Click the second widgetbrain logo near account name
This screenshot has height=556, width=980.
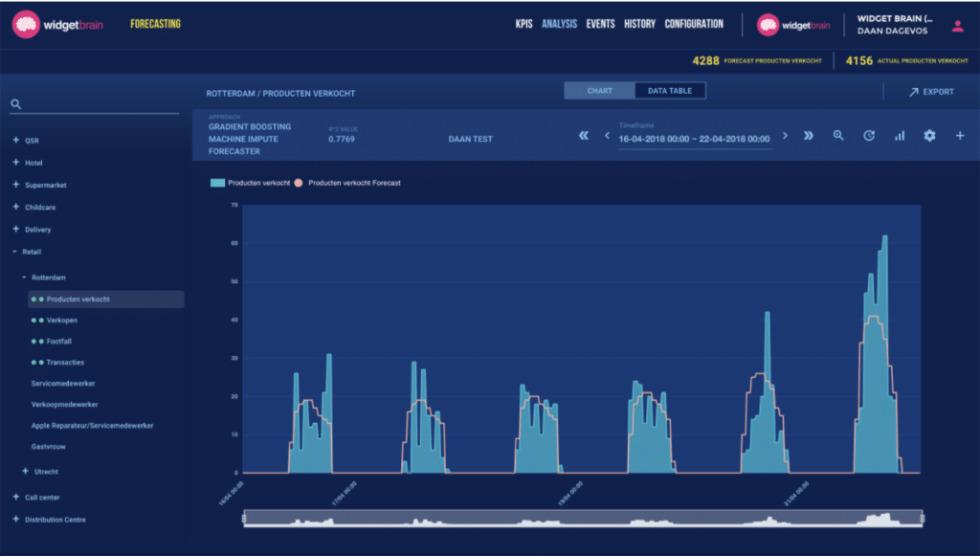click(x=793, y=25)
